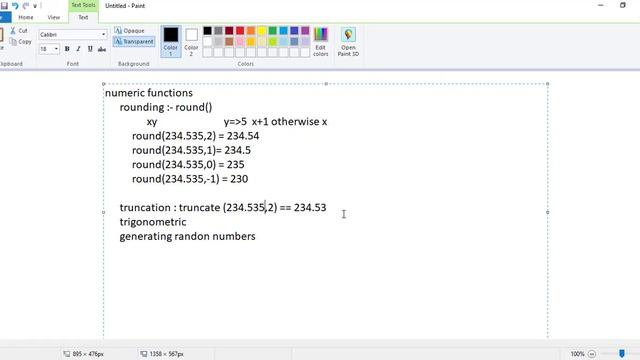Click the zoom slider thumb
This screenshot has width=640, height=360.
coord(622,353)
